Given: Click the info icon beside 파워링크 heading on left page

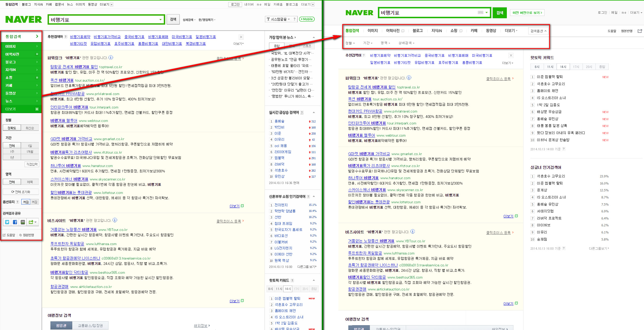Looking at the screenshot, I should pyautogui.click(x=111, y=58).
